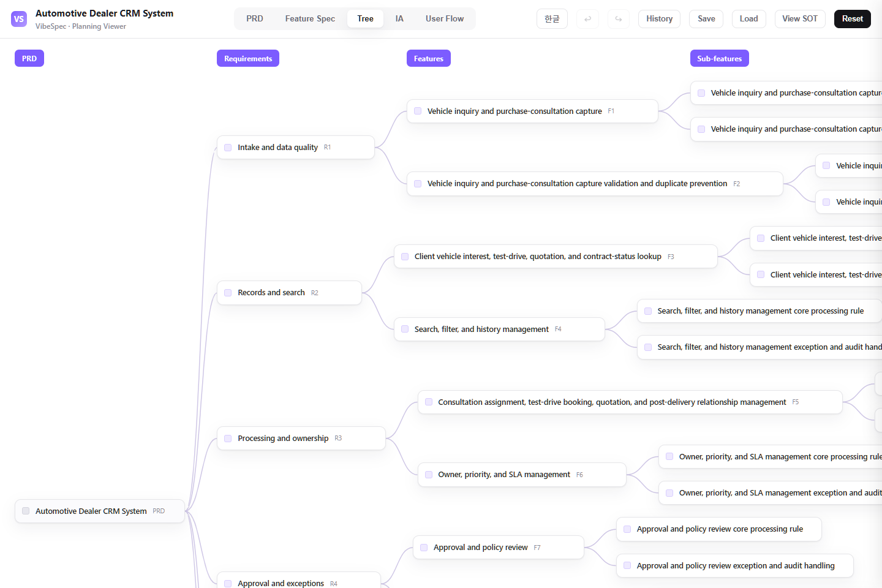Click the redo arrow button
Image resolution: width=882 pixels, height=588 pixels.
click(619, 19)
